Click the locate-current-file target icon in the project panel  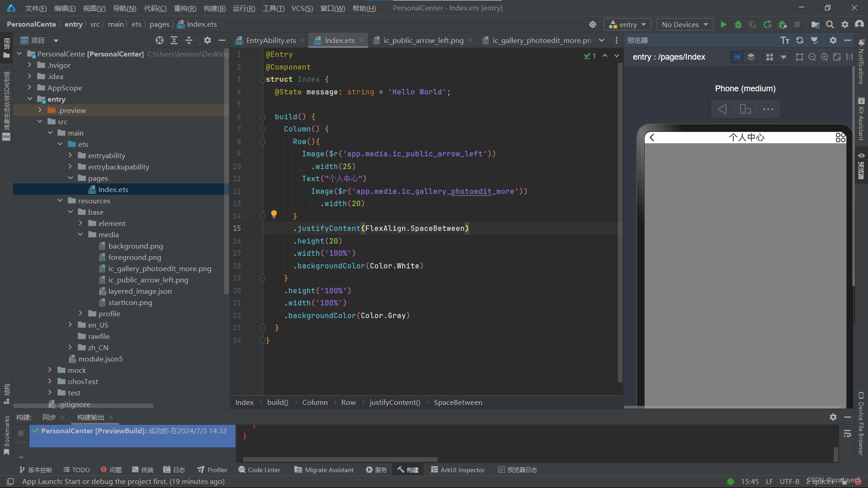(159, 40)
